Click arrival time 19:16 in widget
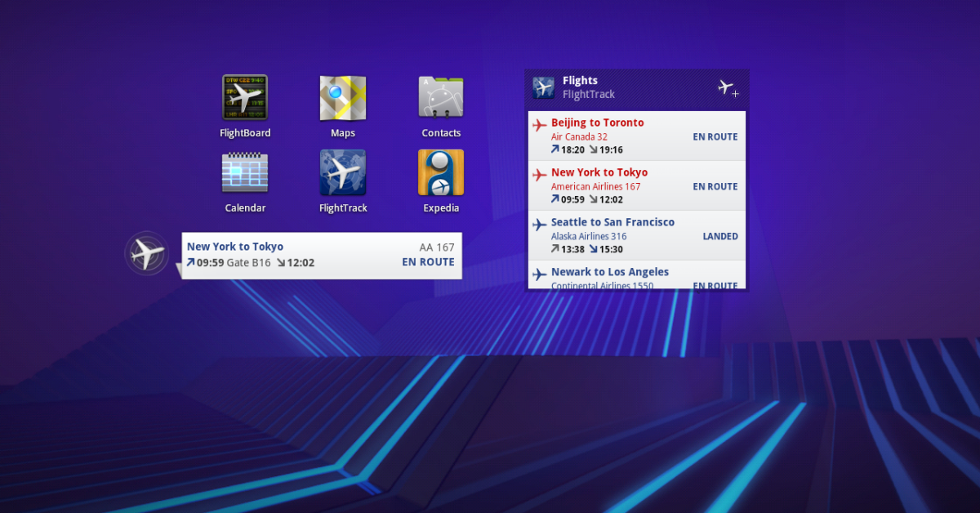Viewport: 980px width, 513px height. click(x=611, y=150)
